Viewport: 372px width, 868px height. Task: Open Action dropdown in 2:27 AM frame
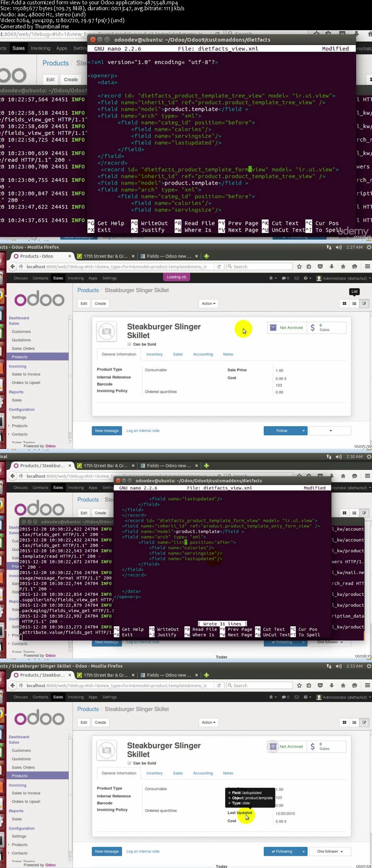pyautogui.click(x=209, y=304)
